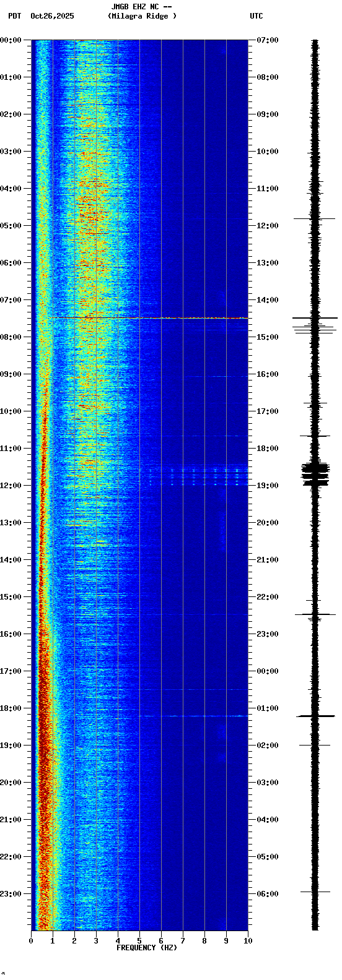The height and width of the screenshot is (980, 342).
Task: Click the UTC '15:00' time label
Action: coord(268,337)
